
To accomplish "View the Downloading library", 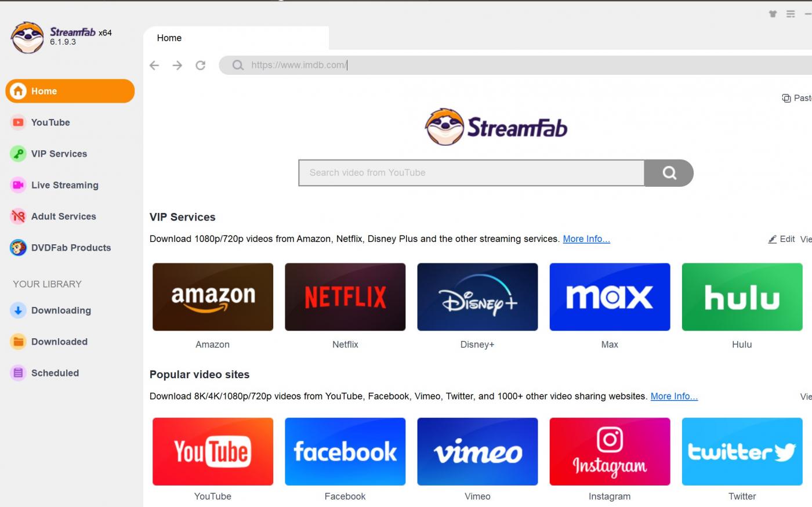I will (61, 310).
